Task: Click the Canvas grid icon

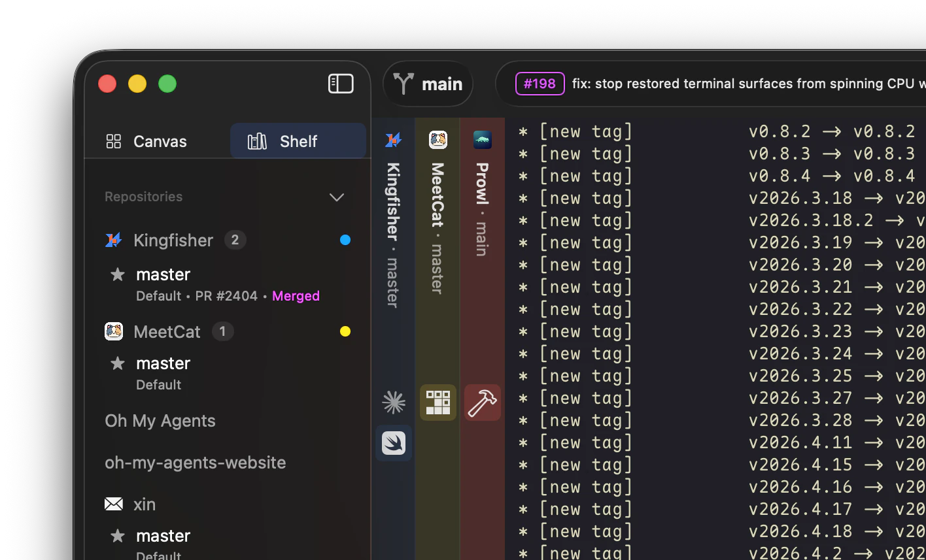Action: [x=114, y=141]
